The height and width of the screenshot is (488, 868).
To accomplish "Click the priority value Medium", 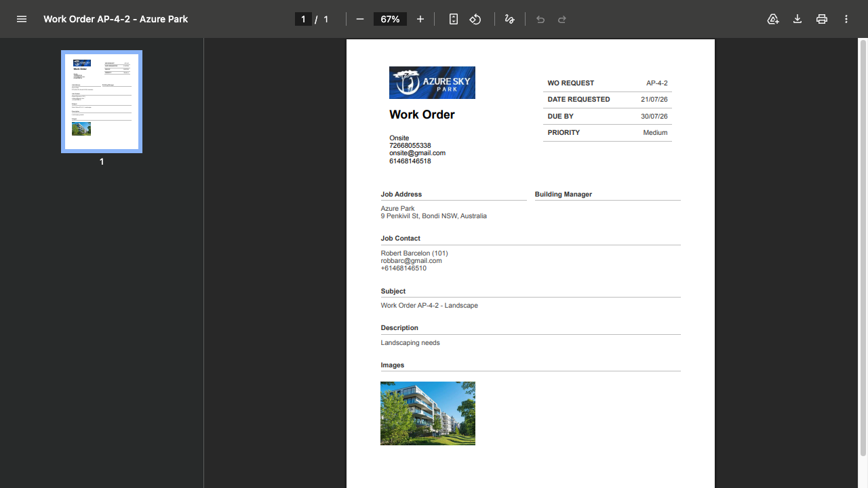I will [x=655, y=133].
